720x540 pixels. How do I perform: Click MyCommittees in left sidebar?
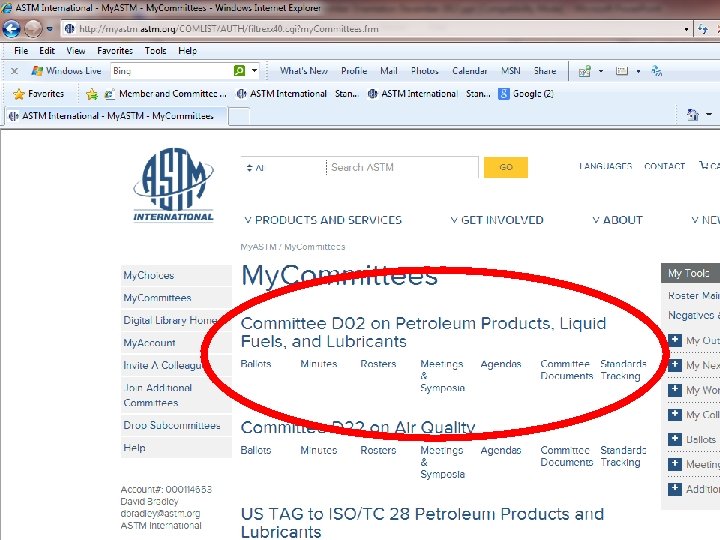(176, 298)
